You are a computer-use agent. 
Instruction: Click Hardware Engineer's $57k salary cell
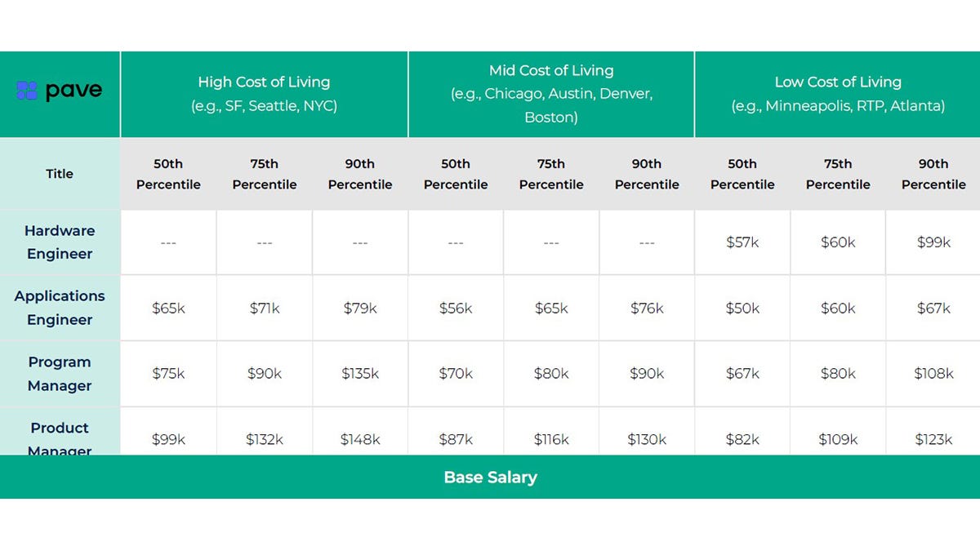[742, 242]
